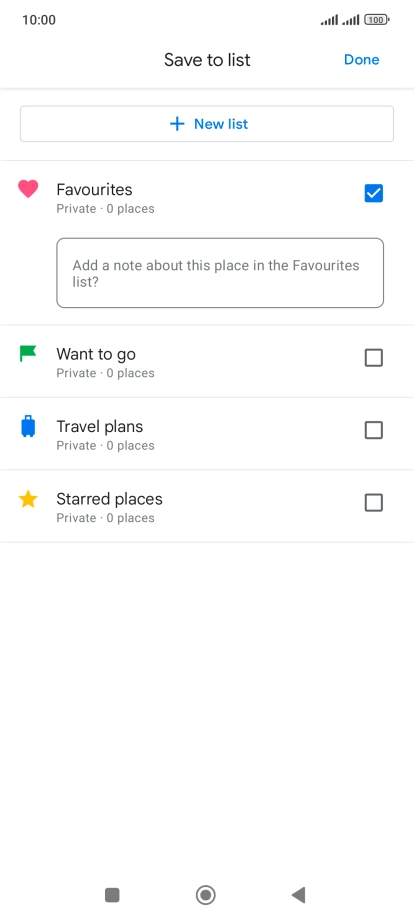The image size is (414, 920).
Task: Tap the blue suitcase Travel plans icon
Action: [28, 427]
